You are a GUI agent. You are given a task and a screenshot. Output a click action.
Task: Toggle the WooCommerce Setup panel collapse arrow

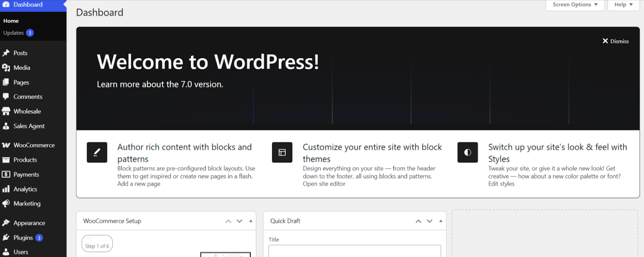(251, 221)
